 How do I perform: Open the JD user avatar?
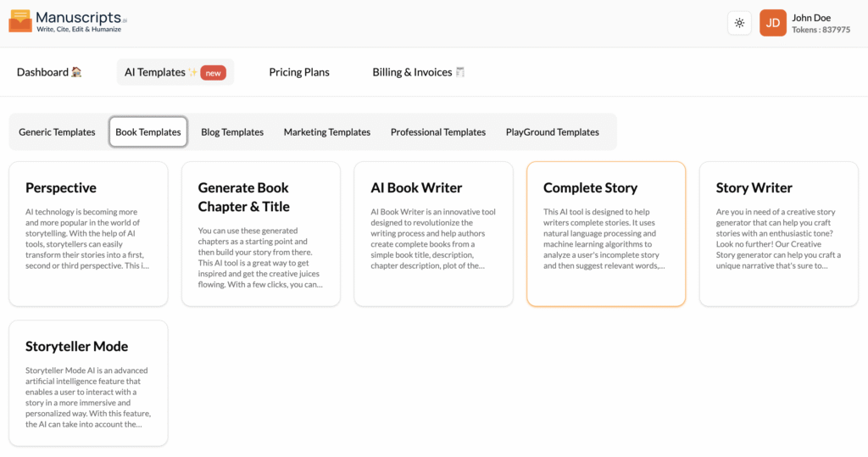pyautogui.click(x=773, y=23)
